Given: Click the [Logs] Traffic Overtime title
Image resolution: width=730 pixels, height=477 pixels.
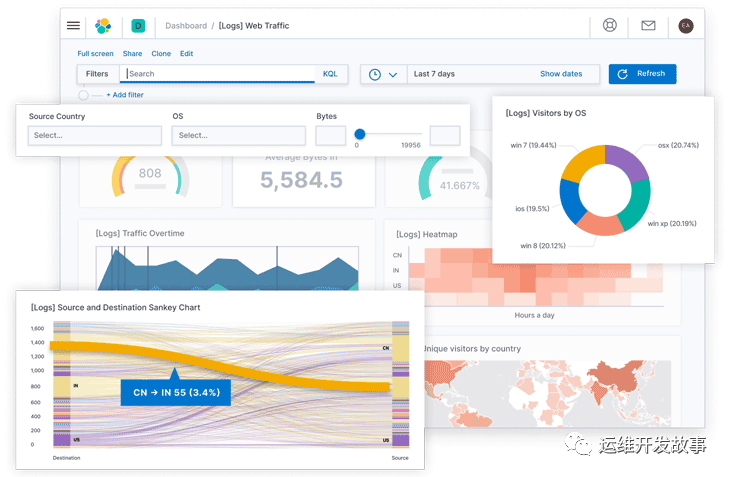Looking at the screenshot, I should tap(140, 233).
